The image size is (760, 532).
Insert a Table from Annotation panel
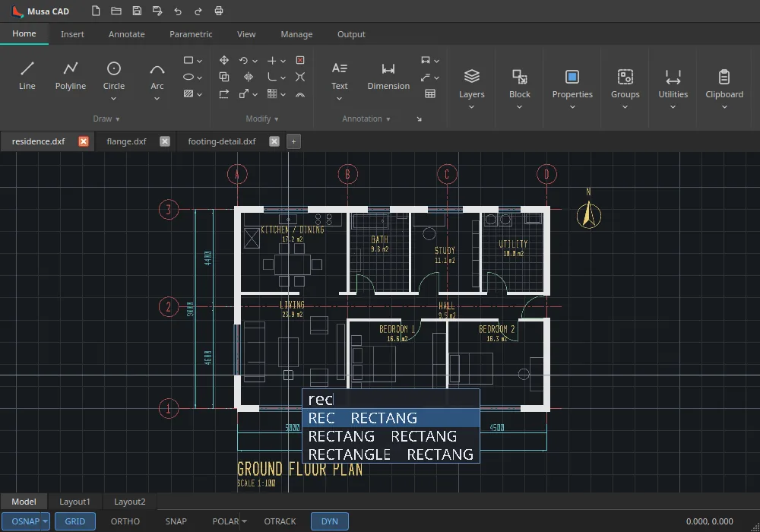point(430,93)
